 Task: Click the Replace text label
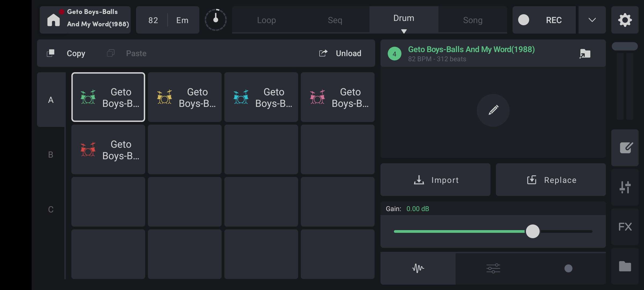(x=560, y=180)
